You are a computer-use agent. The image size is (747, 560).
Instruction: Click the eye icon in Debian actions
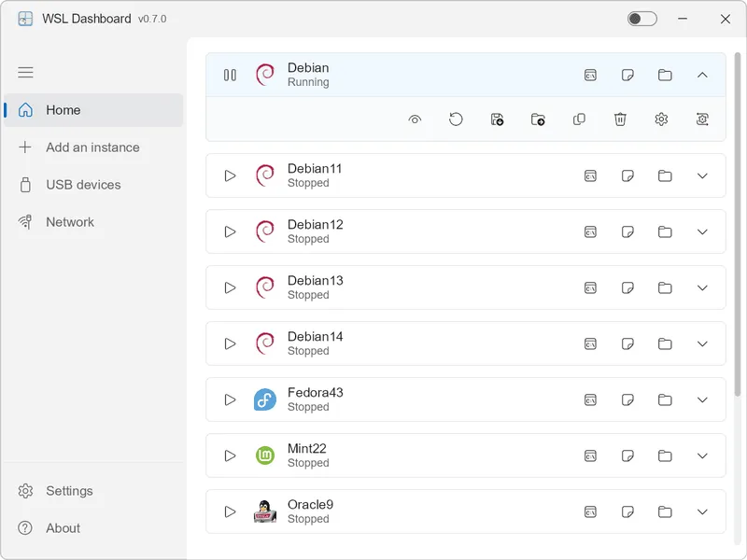[x=415, y=119]
